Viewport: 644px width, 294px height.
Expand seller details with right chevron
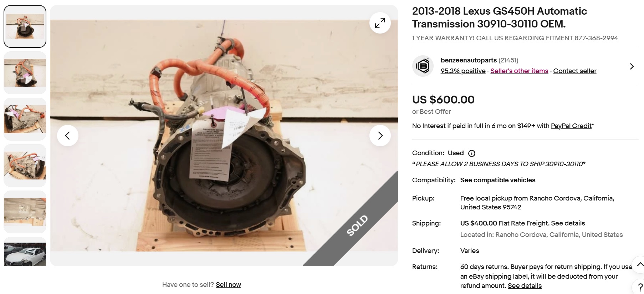tap(632, 66)
